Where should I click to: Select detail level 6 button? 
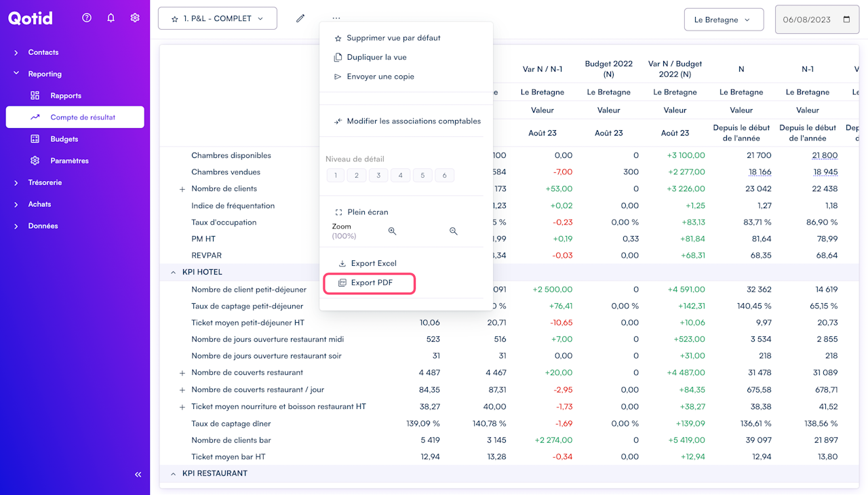444,176
